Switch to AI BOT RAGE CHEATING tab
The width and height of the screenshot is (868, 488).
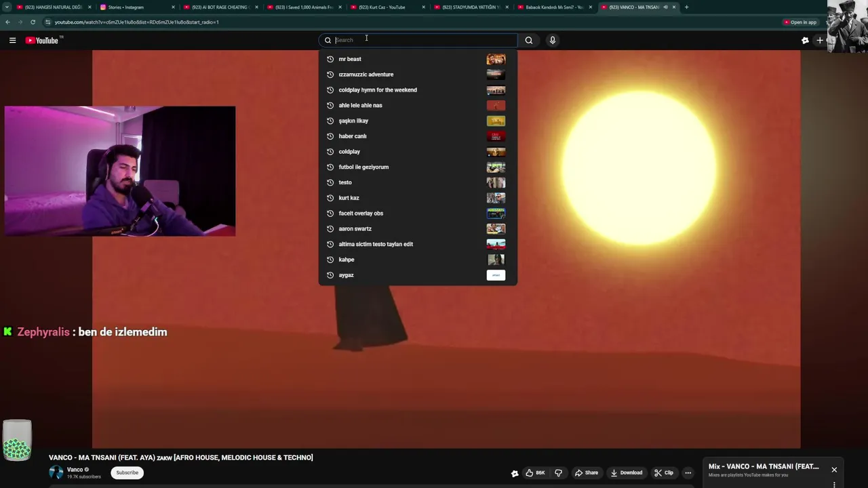click(x=221, y=7)
